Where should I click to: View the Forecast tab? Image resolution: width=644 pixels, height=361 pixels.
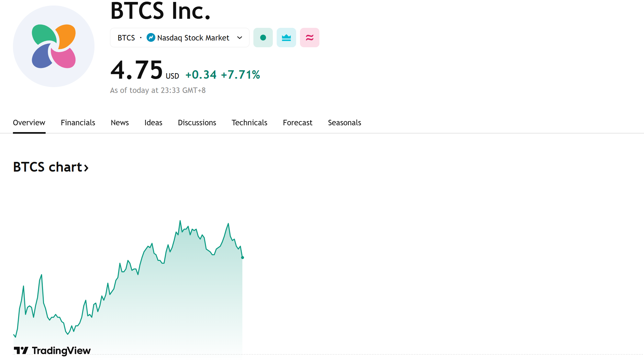tap(297, 123)
